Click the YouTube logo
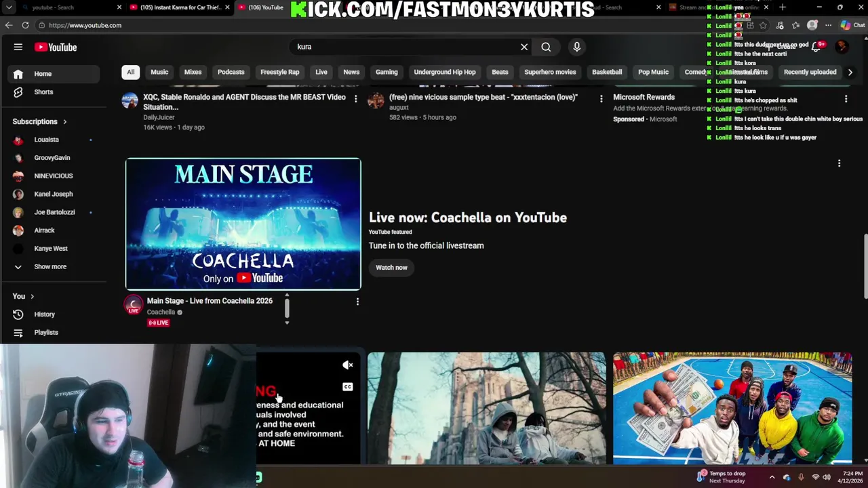The height and width of the screenshot is (488, 868). tap(56, 47)
